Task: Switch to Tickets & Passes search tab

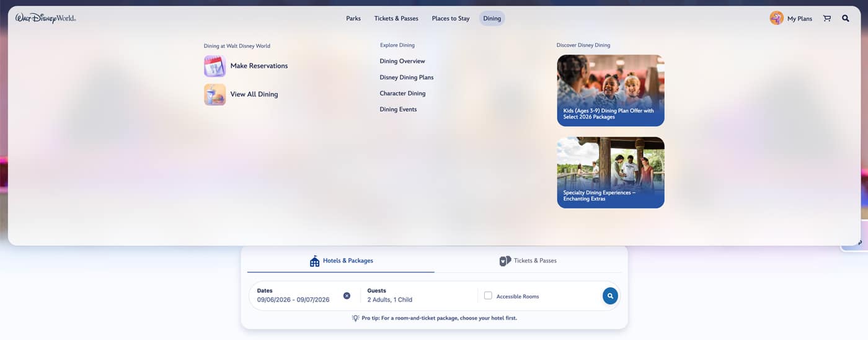Action: point(528,261)
